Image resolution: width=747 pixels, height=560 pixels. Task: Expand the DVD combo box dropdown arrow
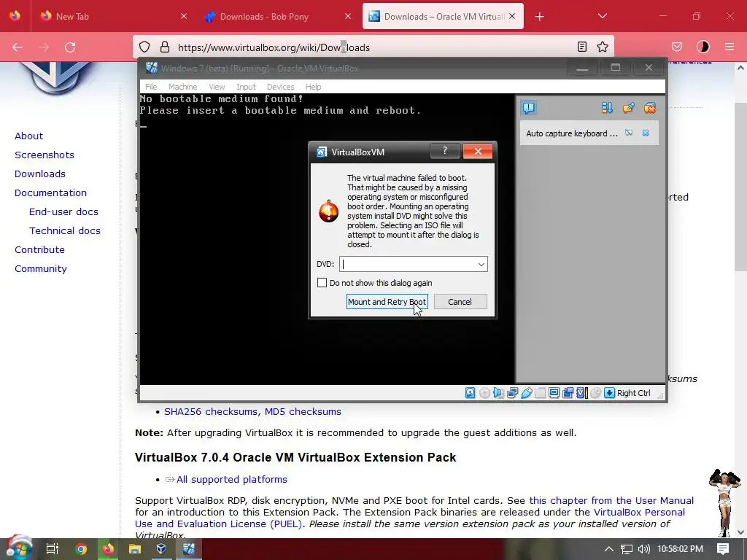pyautogui.click(x=481, y=264)
